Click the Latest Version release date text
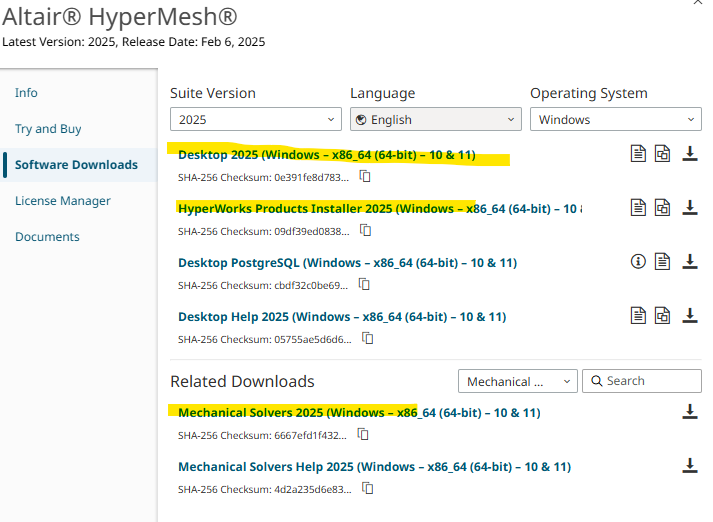This screenshot has width=713, height=522. (x=134, y=42)
